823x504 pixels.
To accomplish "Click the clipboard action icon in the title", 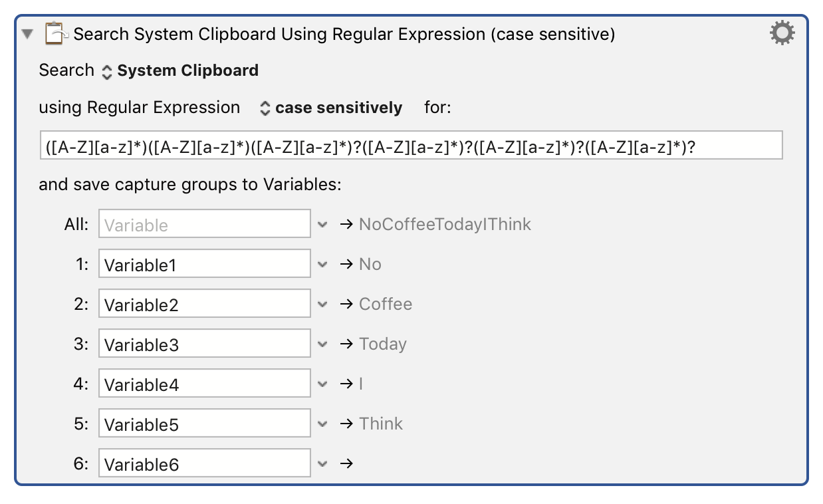I will (x=57, y=32).
